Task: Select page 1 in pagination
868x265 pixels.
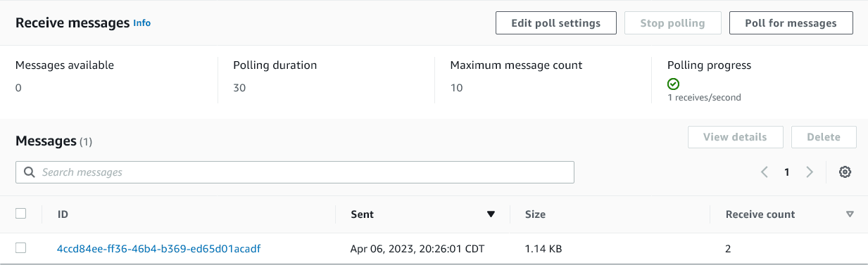Action: 787,172
